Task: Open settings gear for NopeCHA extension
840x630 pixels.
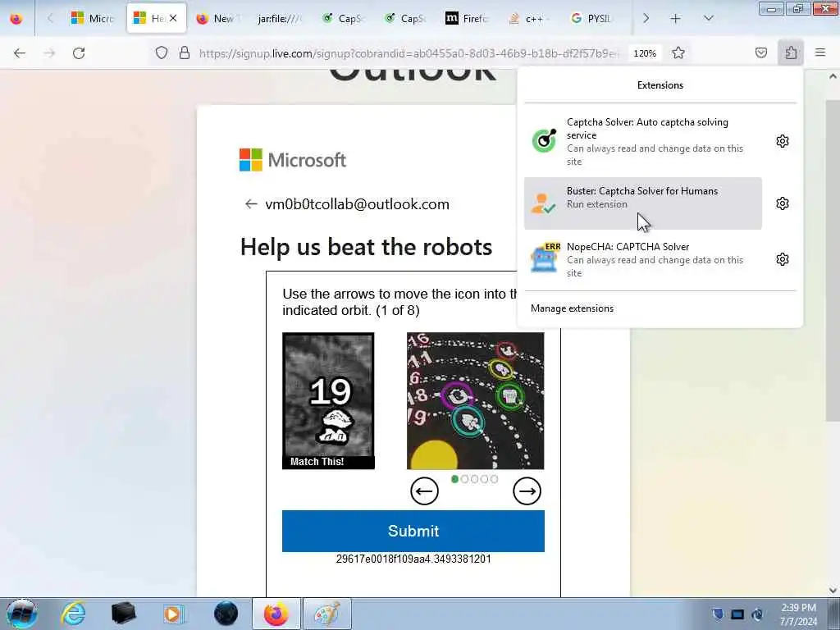Action: (782, 259)
